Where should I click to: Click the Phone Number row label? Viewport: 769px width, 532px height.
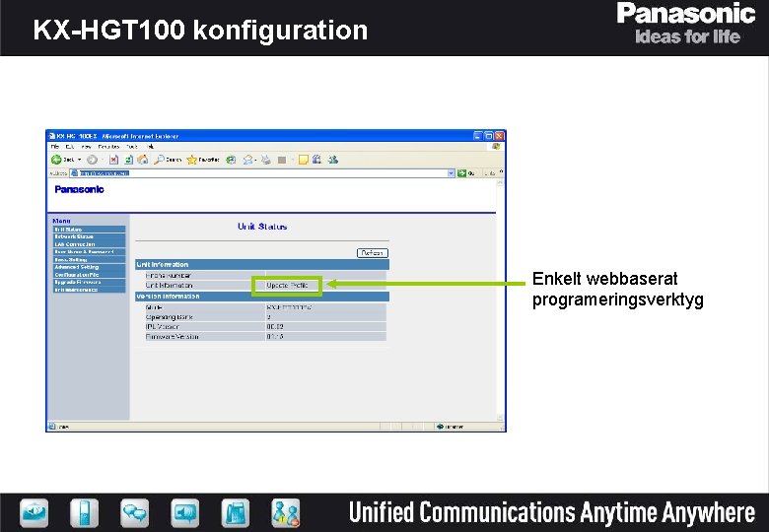tap(169, 276)
